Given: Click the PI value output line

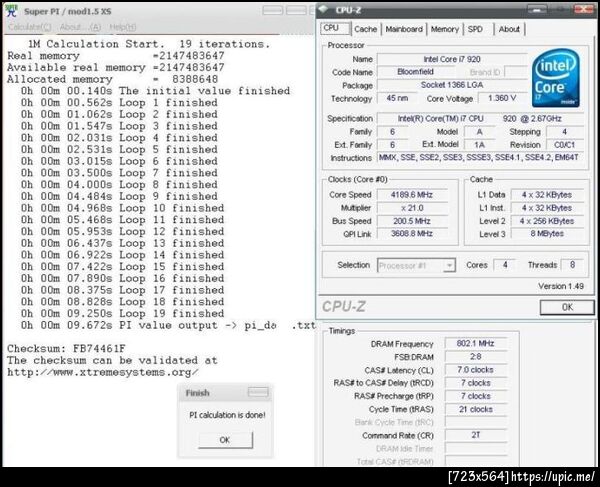Looking at the screenshot, I should click(168, 326).
